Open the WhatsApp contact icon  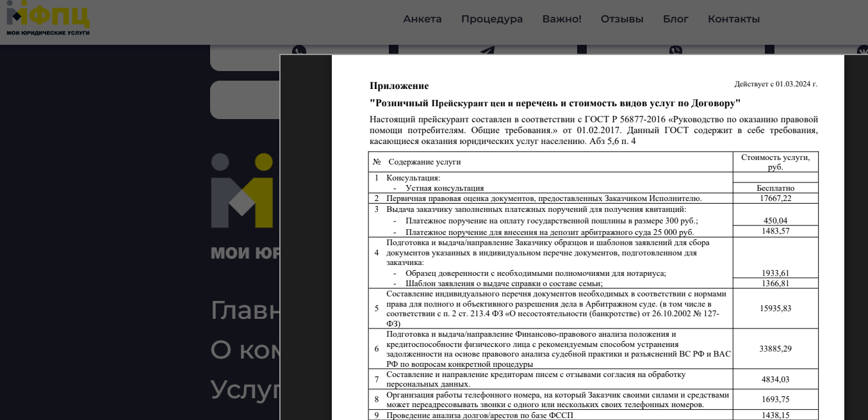click(x=299, y=51)
